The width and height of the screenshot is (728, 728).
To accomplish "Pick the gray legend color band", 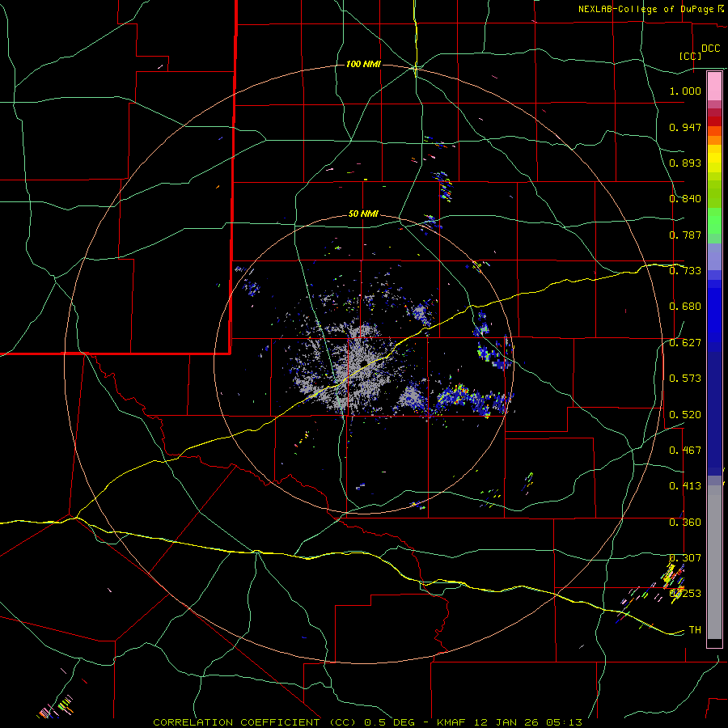I will (x=714, y=562).
